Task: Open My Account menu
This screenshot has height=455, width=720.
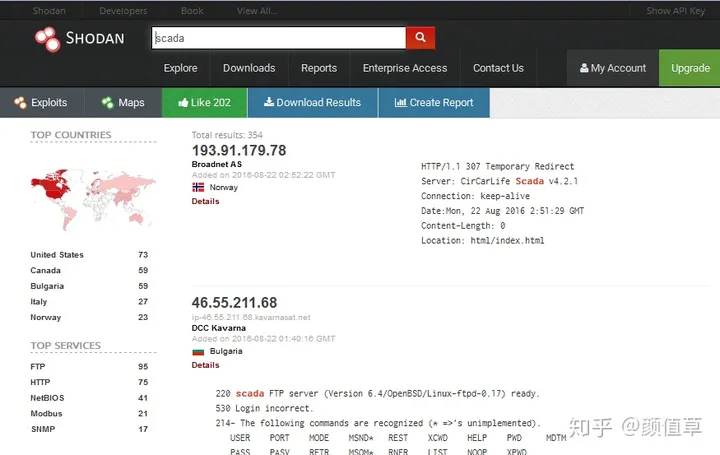Action: (613, 68)
